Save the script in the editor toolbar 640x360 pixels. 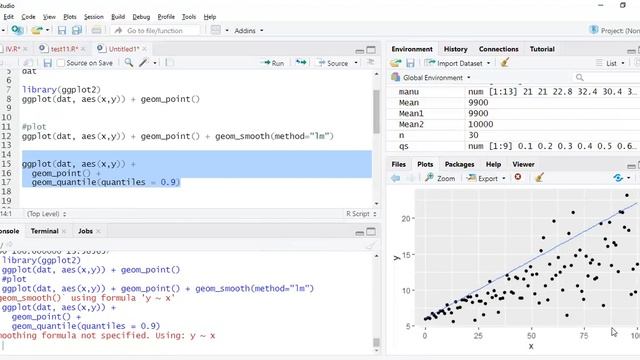pyautogui.click(x=47, y=63)
